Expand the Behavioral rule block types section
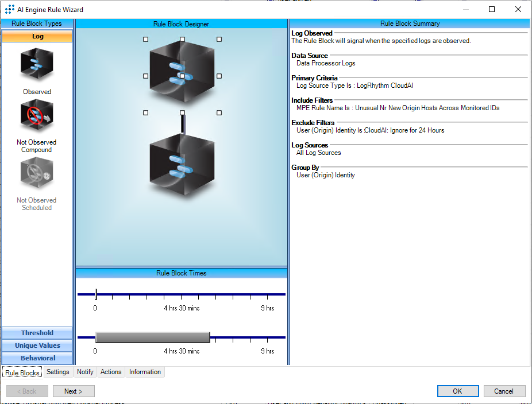 click(x=37, y=358)
